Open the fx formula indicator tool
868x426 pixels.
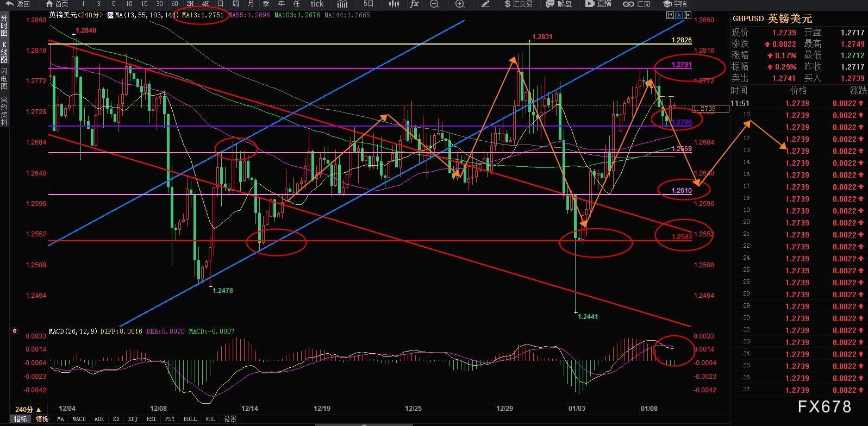tap(414, 4)
